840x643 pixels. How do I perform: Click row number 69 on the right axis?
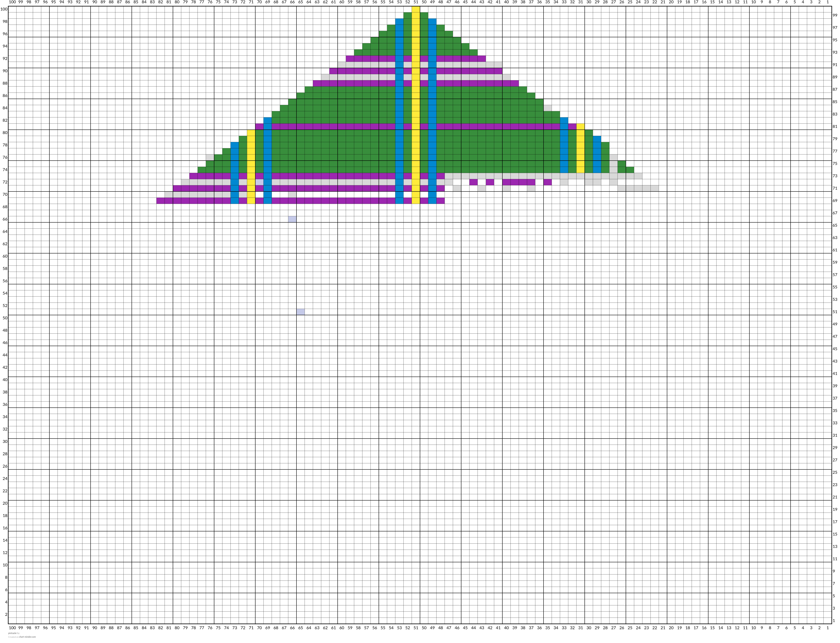[835, 201]
